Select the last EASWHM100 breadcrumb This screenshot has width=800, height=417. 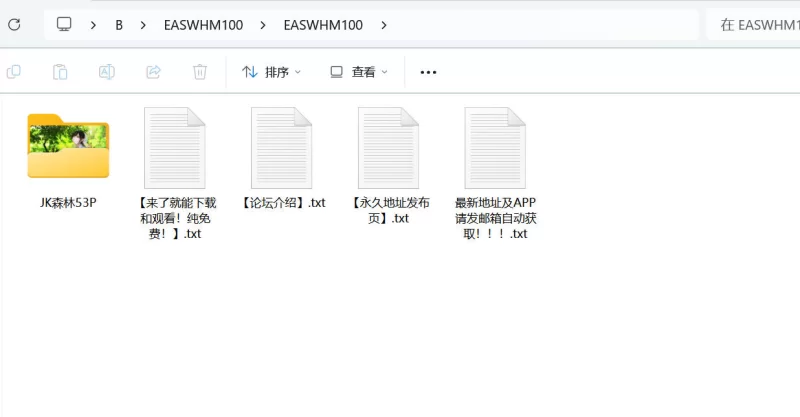click(323, 25)
